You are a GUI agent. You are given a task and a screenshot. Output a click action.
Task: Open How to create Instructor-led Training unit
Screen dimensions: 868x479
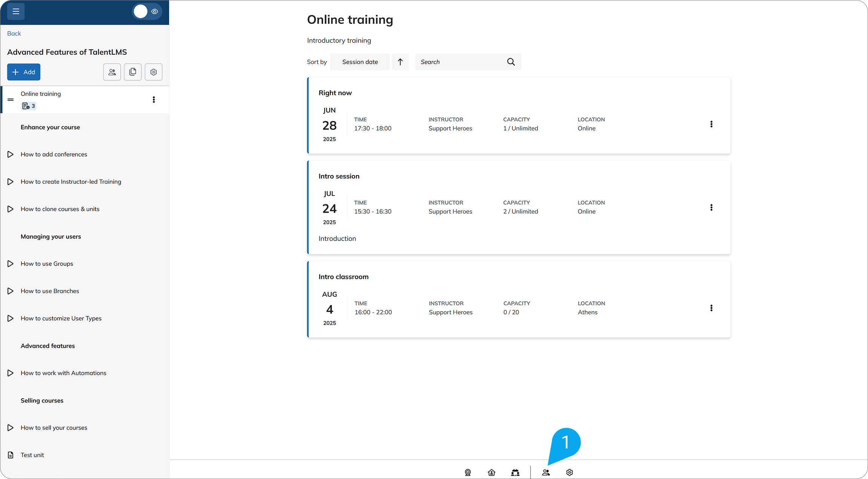pyautogui.click(x=71, y=182)
